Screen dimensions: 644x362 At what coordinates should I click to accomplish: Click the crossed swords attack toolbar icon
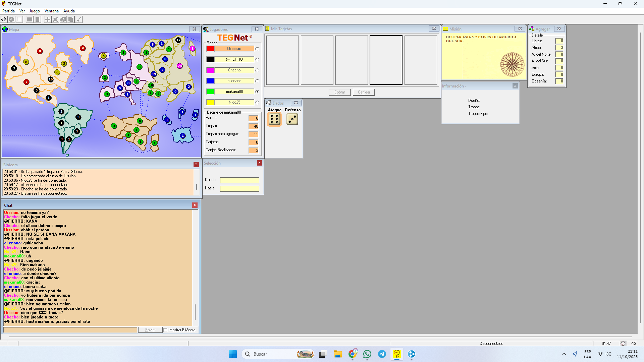click(x=55, y=19)
